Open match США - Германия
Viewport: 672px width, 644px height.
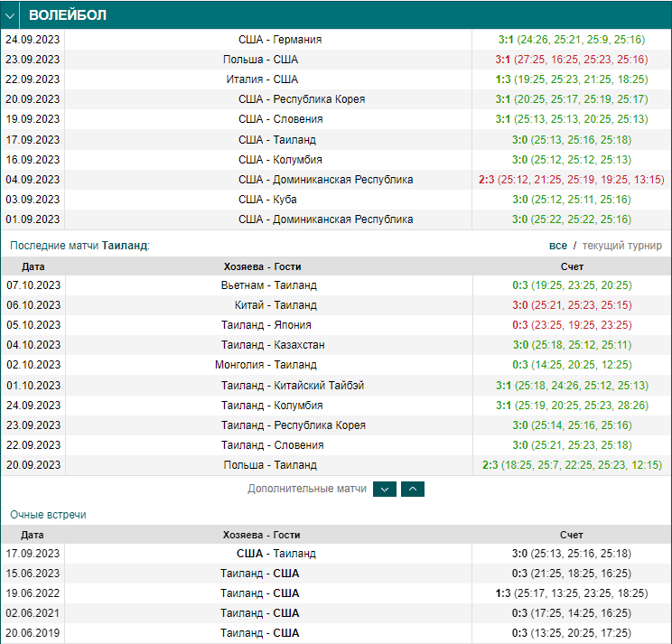(280, 40)
